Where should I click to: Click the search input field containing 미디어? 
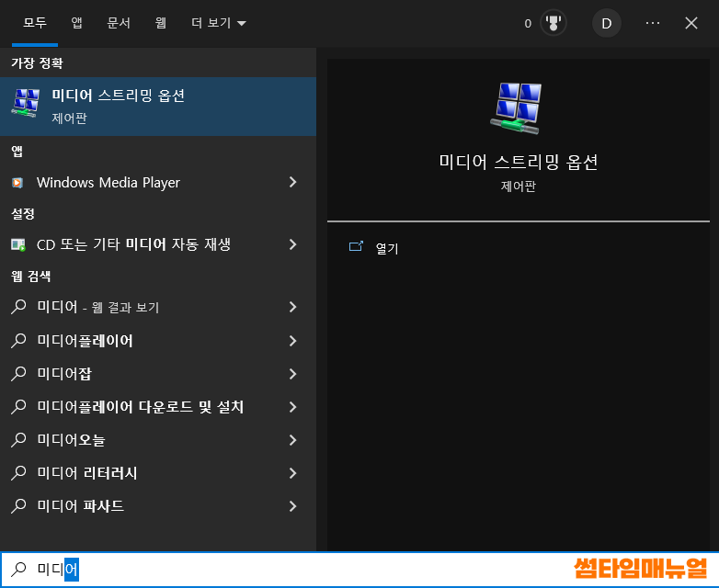point(359,570)
